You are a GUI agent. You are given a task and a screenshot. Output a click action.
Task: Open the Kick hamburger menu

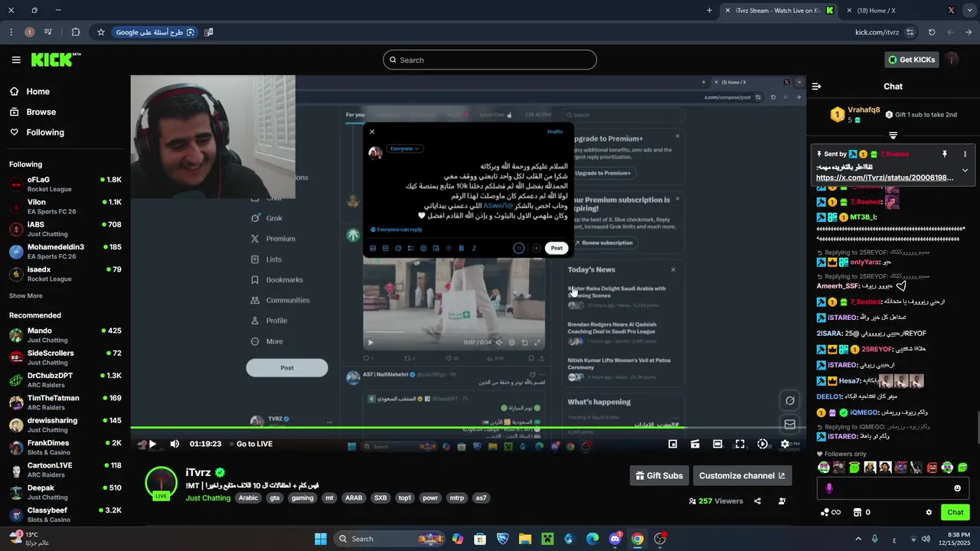[16, 60]
